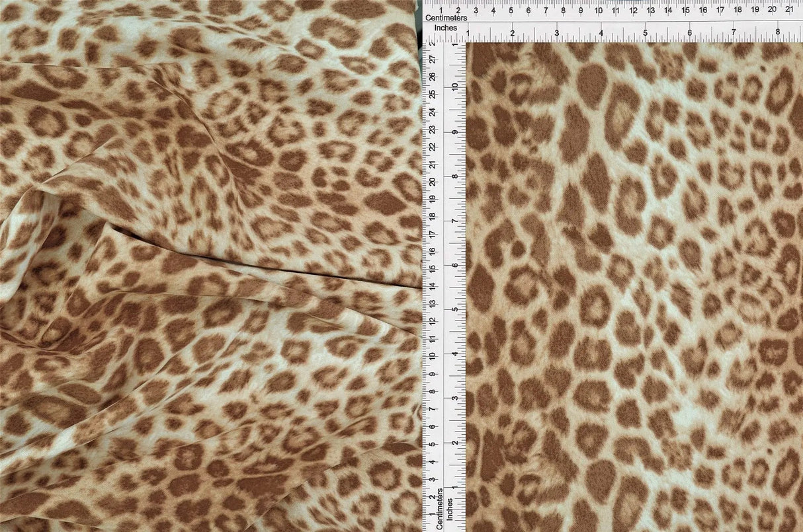Viewport: 803px width, 532px height.
Task: Click the number 8 on the top inches scale
Action: 778,30
